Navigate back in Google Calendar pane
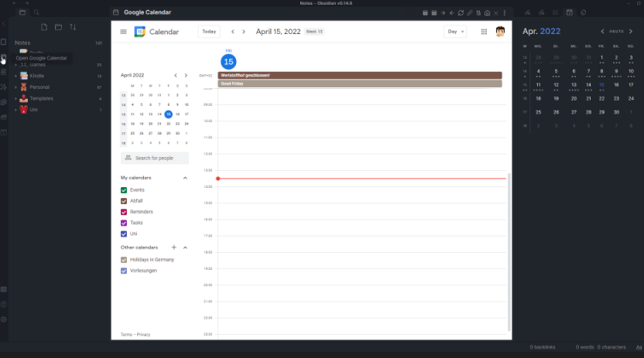The width and height of the screenshot is (644, 358). [451, 12]
